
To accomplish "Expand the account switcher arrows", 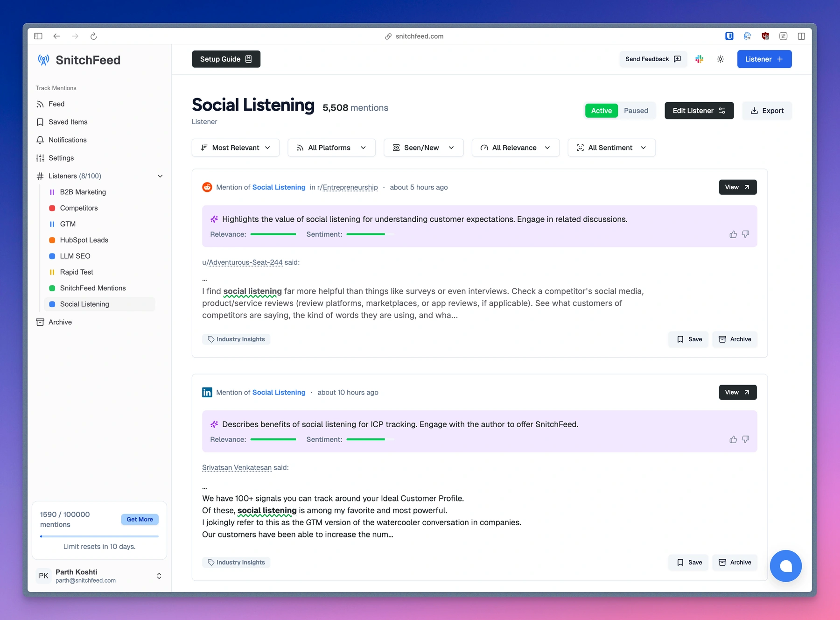I will [159, 576].
